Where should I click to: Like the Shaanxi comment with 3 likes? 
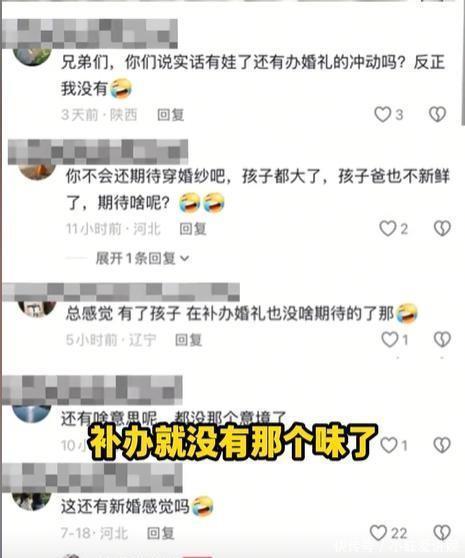[x=383, y=115]
